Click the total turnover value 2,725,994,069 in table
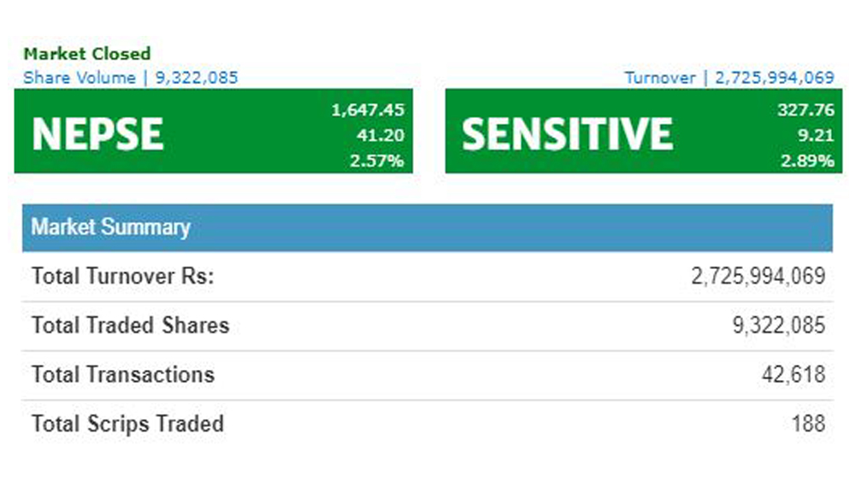This screenshot has height=504, width=855. (x=758, y=277)
